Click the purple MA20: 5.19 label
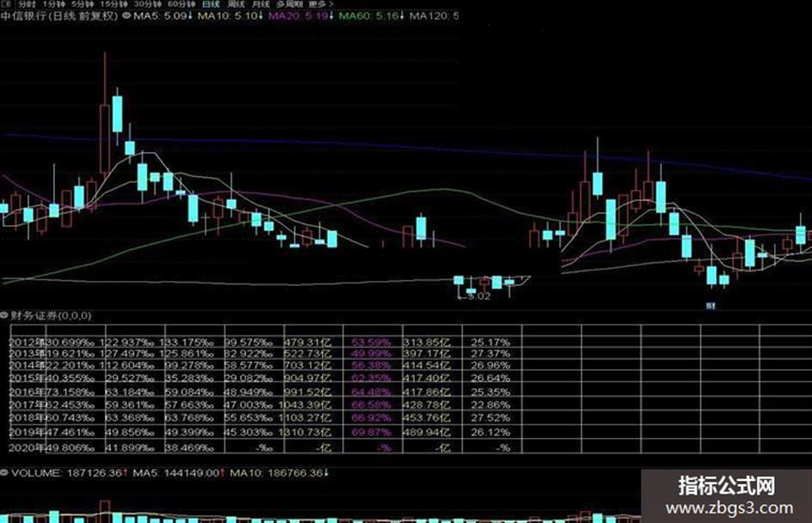The height and width of the screenshot is (523, 812). (301, 15)
